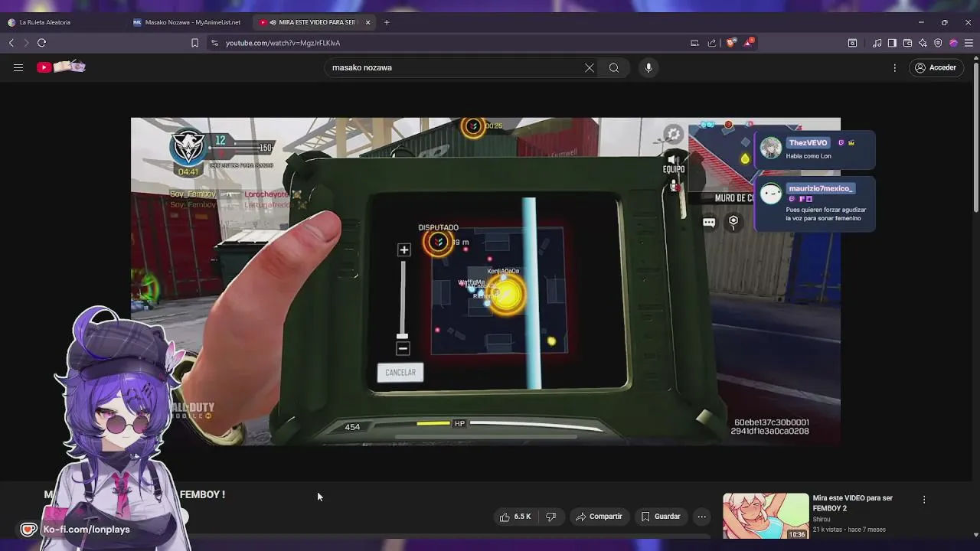This screenshot has width=980, height=551.
Task: Open site settings icon in the address bar
Action: click(x=214, y=43)
